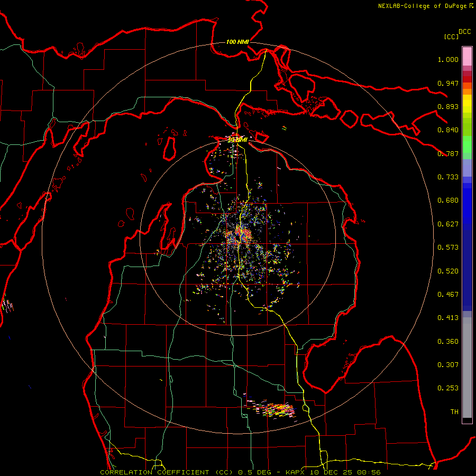This screenshot has width=476, height=476.
Task: Select the 0.413 scale value
Action: point(448,318)
